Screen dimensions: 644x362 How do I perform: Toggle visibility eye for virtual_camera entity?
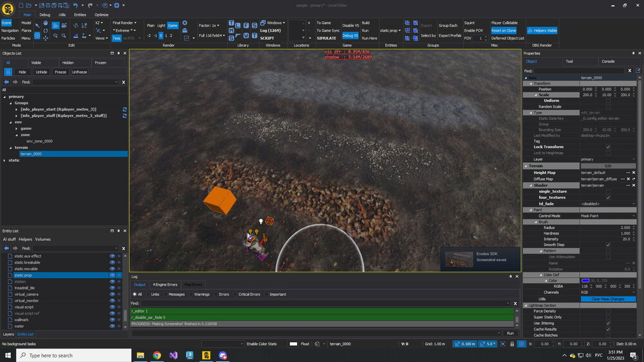[x=112, y=294]
